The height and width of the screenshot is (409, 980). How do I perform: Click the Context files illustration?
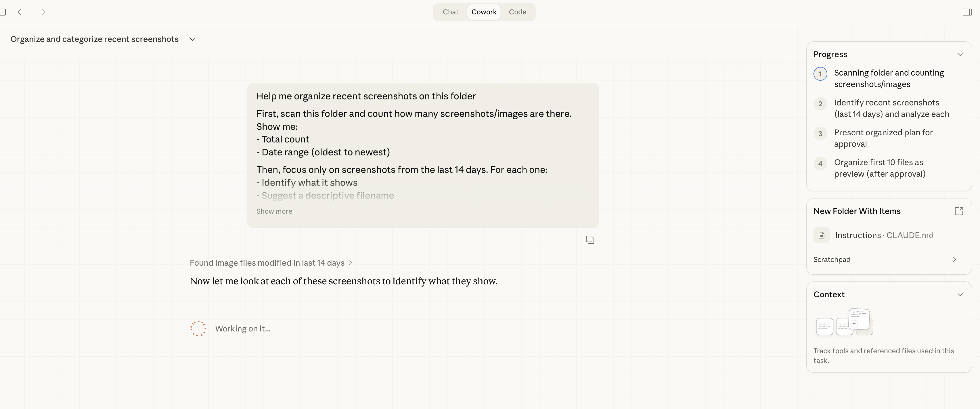click(x=844, y=322)
